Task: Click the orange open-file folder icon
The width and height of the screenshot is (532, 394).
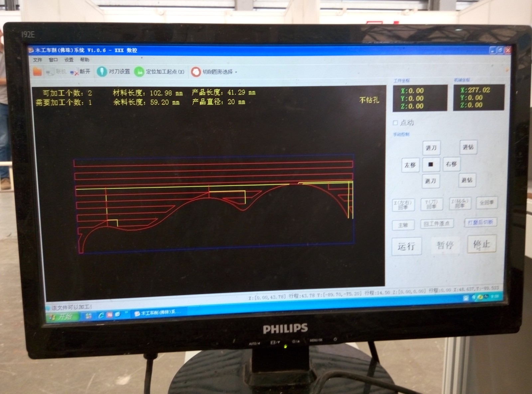Action: coord(37,71)
